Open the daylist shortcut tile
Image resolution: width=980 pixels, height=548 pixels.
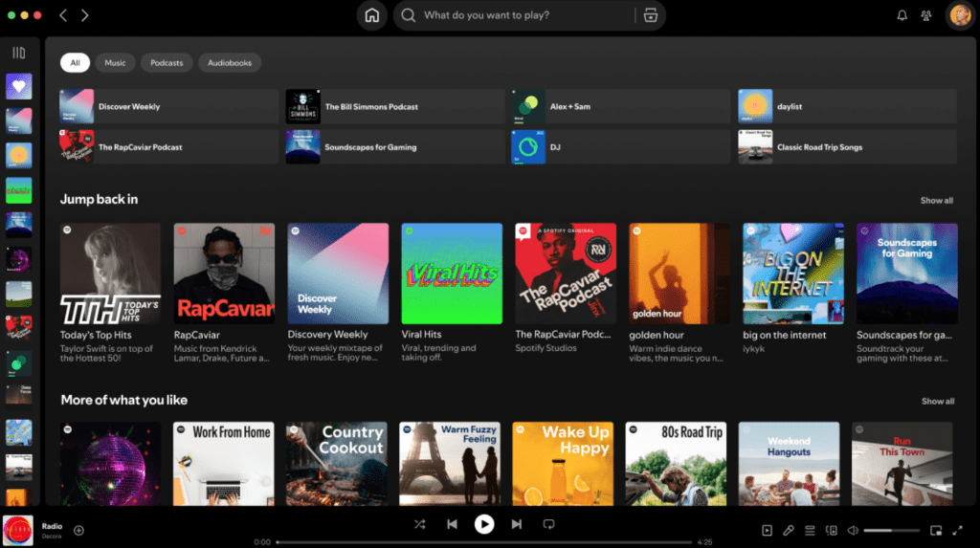pyautogui.click(x=848, y=106)
